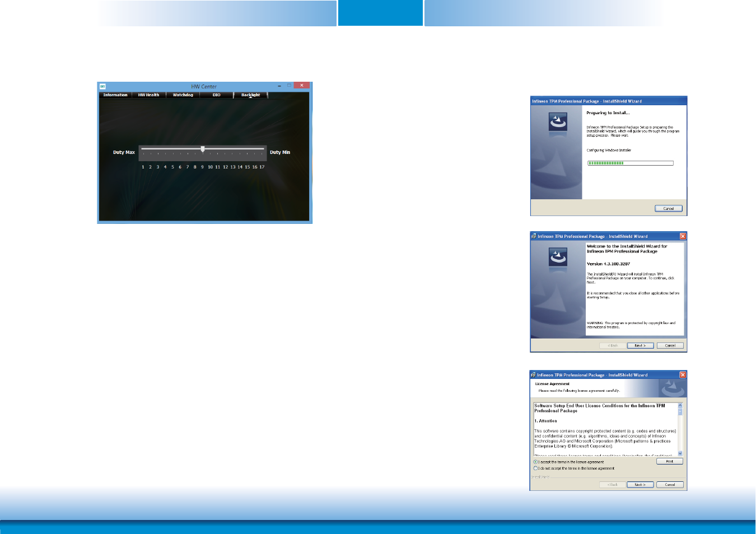This screenshot has height=534, width=756.
Task: Click InstallShield logo in Welcome wizard dialog
Action: tap(558, 257)
